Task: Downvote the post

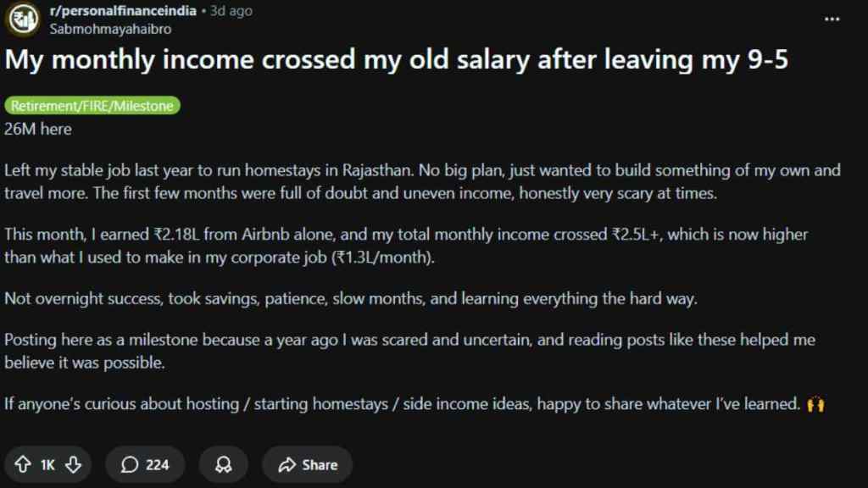Action: point(74,464)
